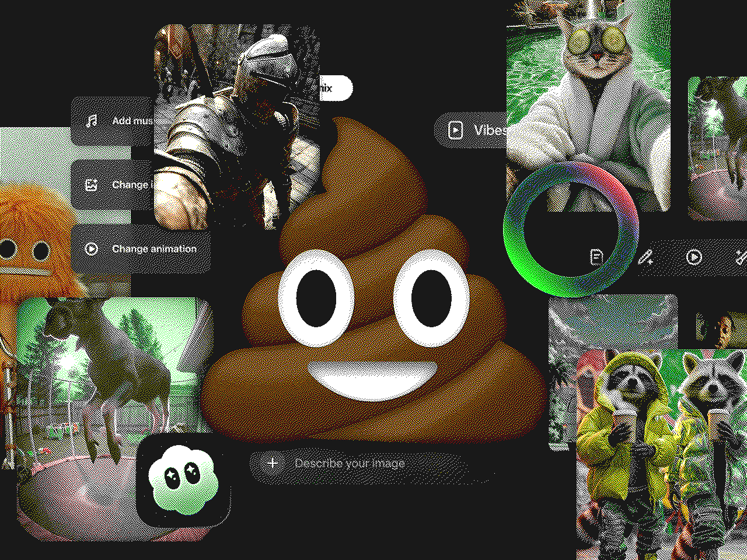Click the document icon in bottom toolbar

tap(596, 257)
